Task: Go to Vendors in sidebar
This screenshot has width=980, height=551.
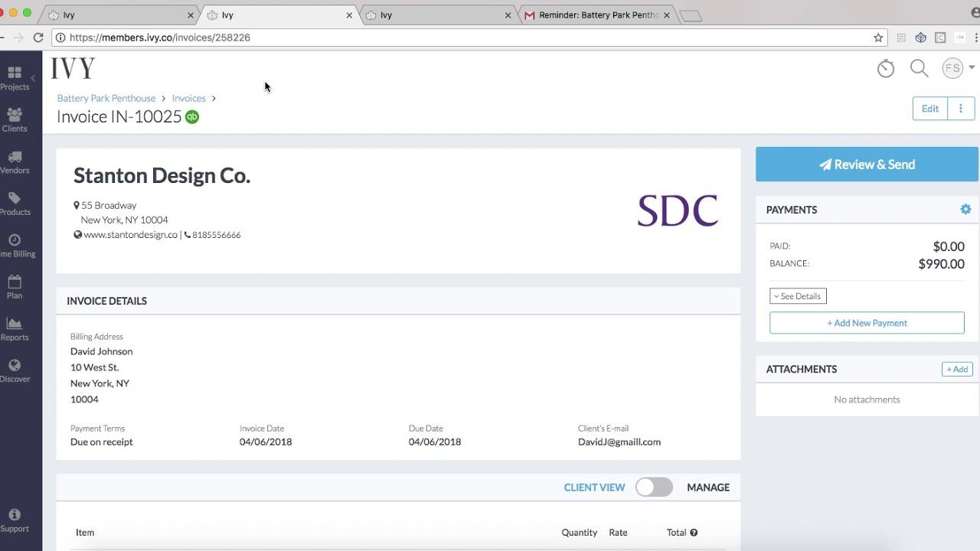Action: [15, 161]
